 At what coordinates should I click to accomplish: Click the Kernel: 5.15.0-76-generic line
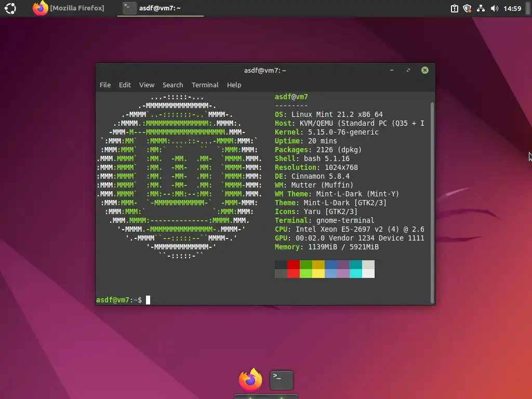326,132
